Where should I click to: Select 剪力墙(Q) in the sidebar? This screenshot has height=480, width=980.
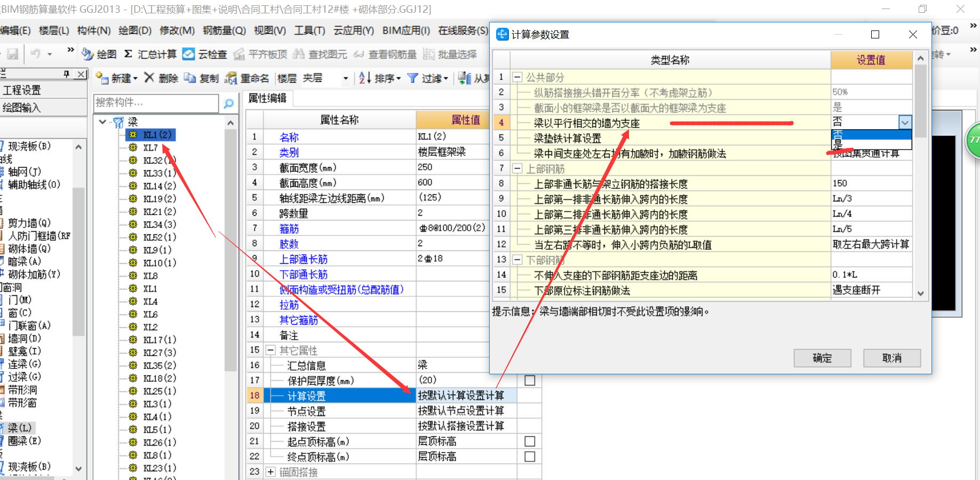click(29, 223)
